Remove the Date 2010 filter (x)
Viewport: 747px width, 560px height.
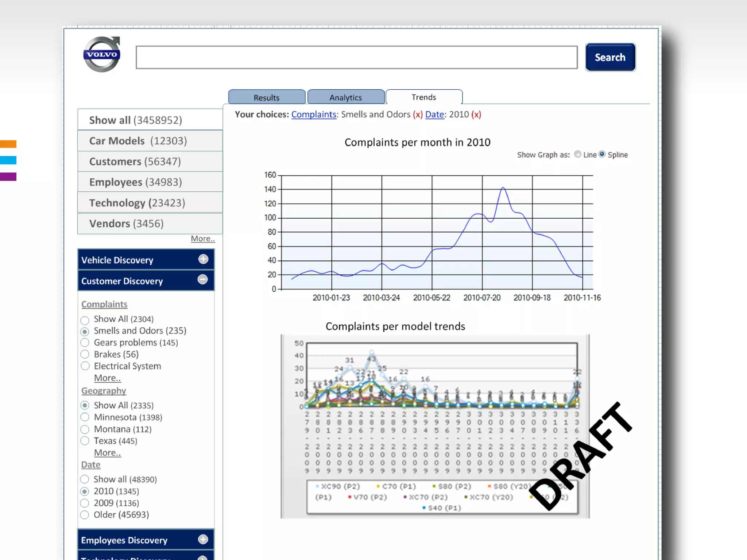(476, 114)
